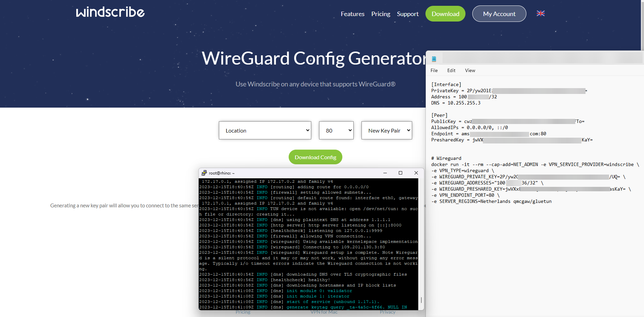Open Features in the navigation bar
This screenshot has width=644, height=317.
coord(353,14)
